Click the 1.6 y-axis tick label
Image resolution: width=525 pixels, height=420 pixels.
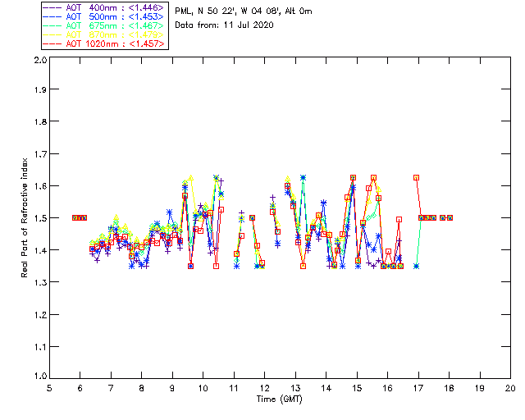[x=40, y=186]
